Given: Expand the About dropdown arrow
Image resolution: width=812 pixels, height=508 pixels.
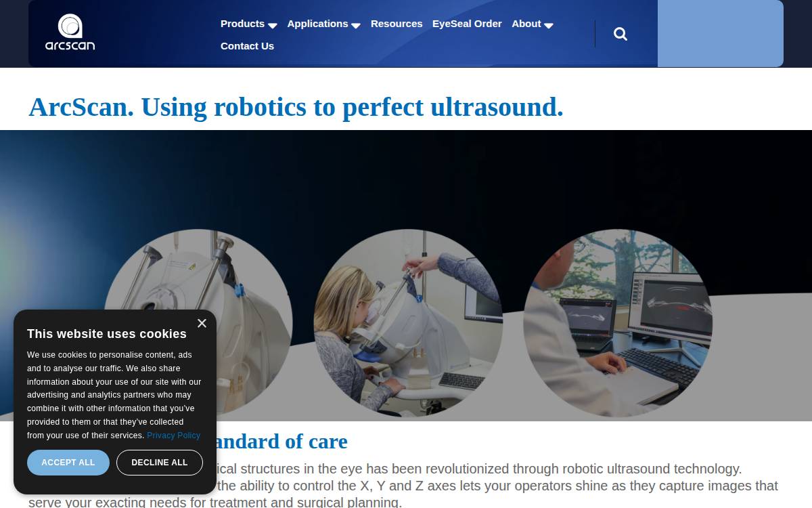Looking at the screenshot, I should pyautogui.click(x=549, y=25).
